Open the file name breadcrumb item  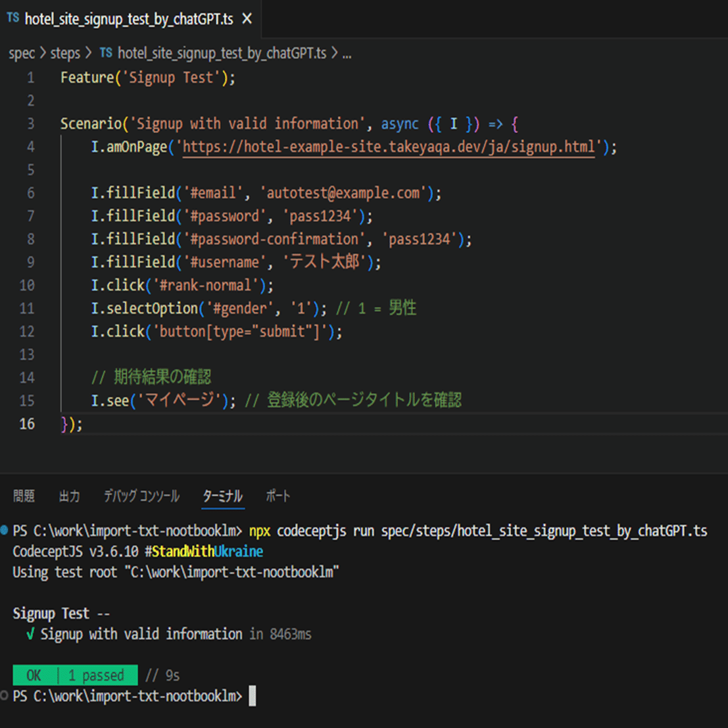222,53
